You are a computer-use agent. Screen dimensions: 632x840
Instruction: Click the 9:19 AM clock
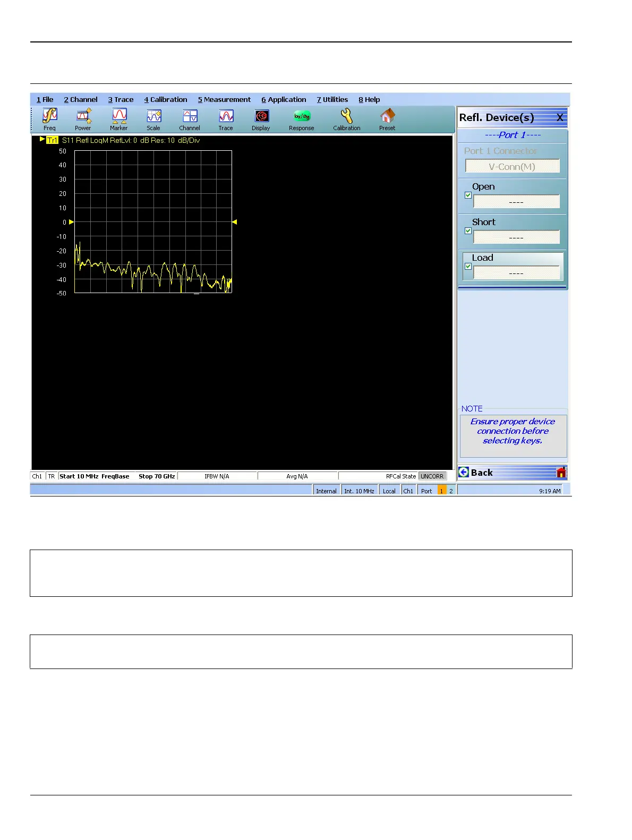tap(550, 491)
